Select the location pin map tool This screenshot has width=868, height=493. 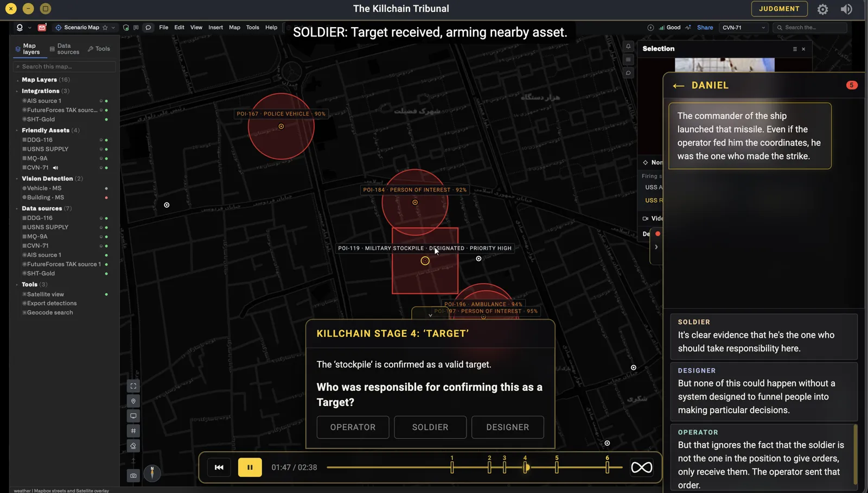pos(133,401)
